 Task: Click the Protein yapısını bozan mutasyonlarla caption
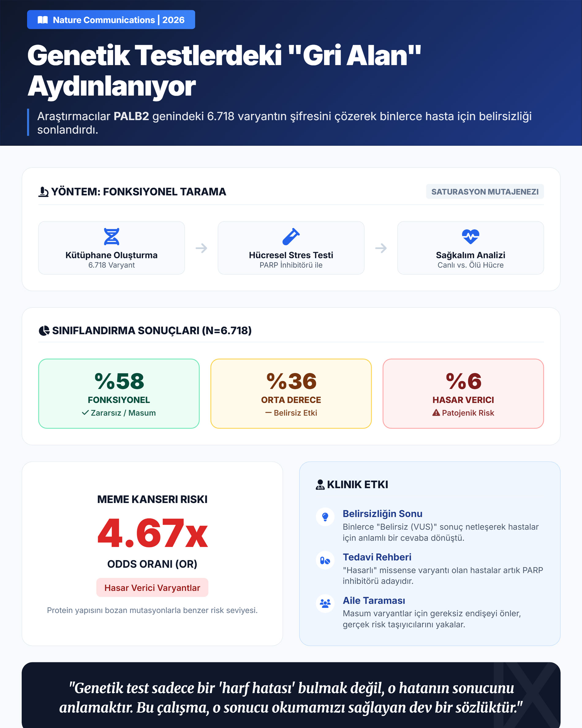[x=152, y=610]
